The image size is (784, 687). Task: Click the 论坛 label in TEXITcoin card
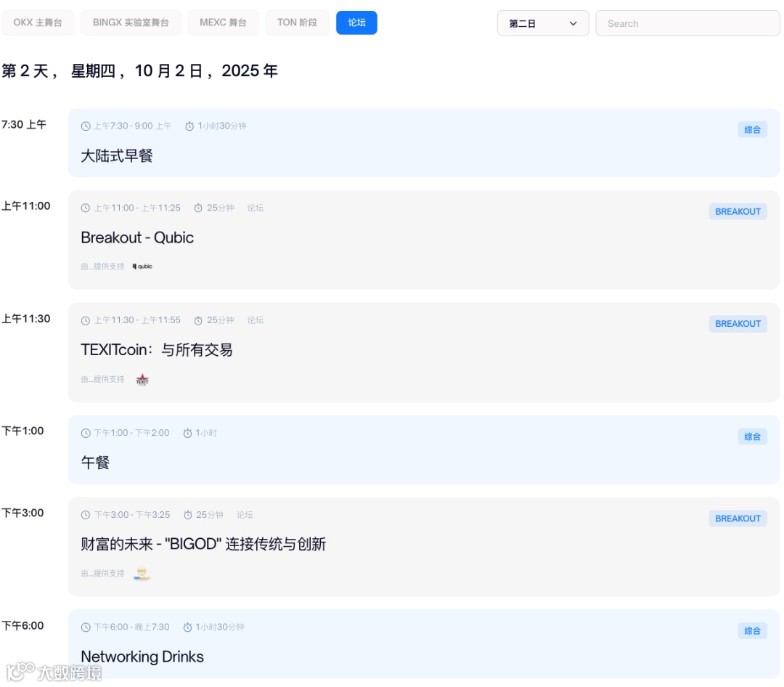pos(255,320)
